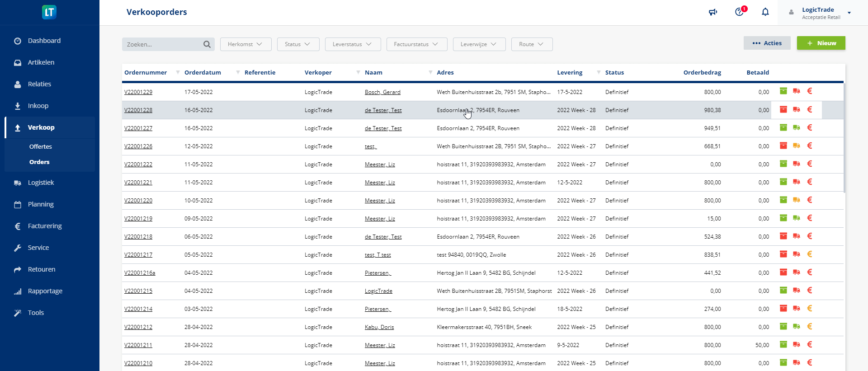Expand the Leverstatus filter dropdown
Viewport: 868px width, 371px height.
pos(353,44)
